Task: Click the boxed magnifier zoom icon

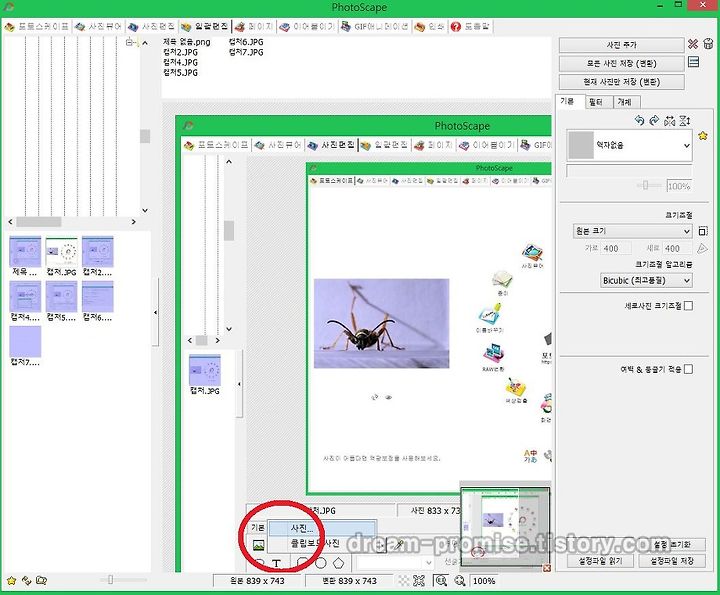Action: (441, 581)
